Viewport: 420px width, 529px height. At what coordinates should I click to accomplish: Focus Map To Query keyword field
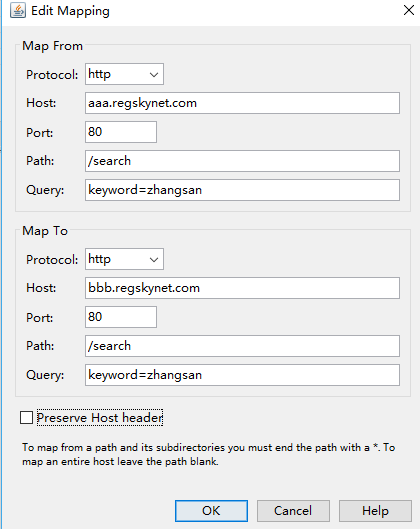click(242, 375)
